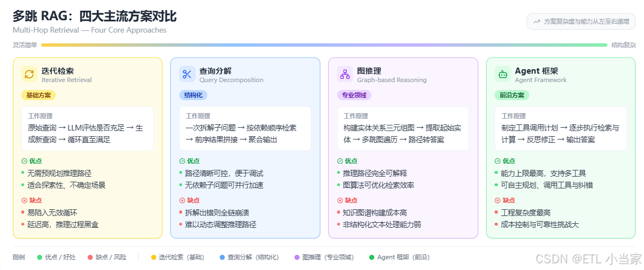
Task: Click the complexity gradient bar
Action: point(324,45)
